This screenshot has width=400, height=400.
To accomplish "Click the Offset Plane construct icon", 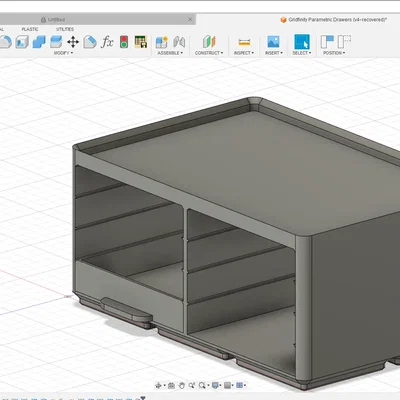I will (x=209, y=42).
